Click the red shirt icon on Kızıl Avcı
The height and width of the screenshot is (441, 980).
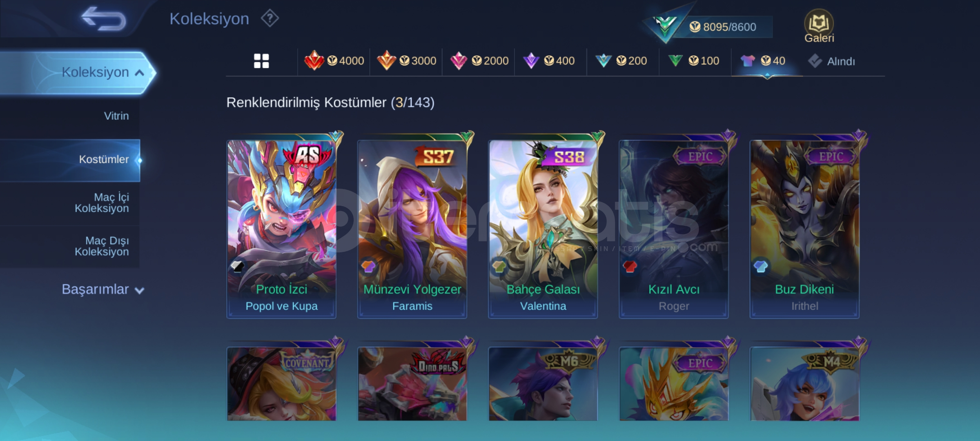(630, 267)
